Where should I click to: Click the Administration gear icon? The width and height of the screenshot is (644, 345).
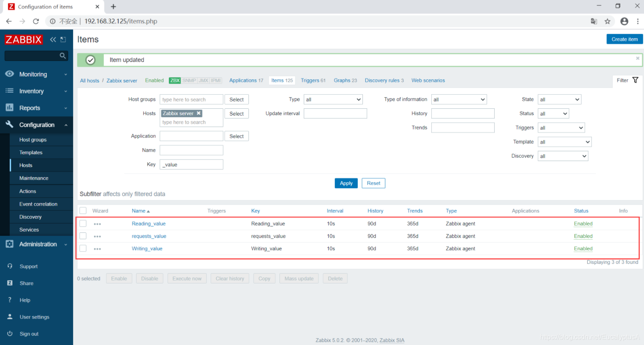(9, 244)
